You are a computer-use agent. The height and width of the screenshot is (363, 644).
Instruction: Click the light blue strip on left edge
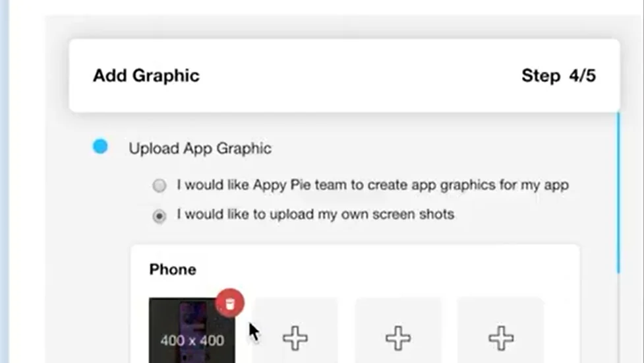point(4,181)
